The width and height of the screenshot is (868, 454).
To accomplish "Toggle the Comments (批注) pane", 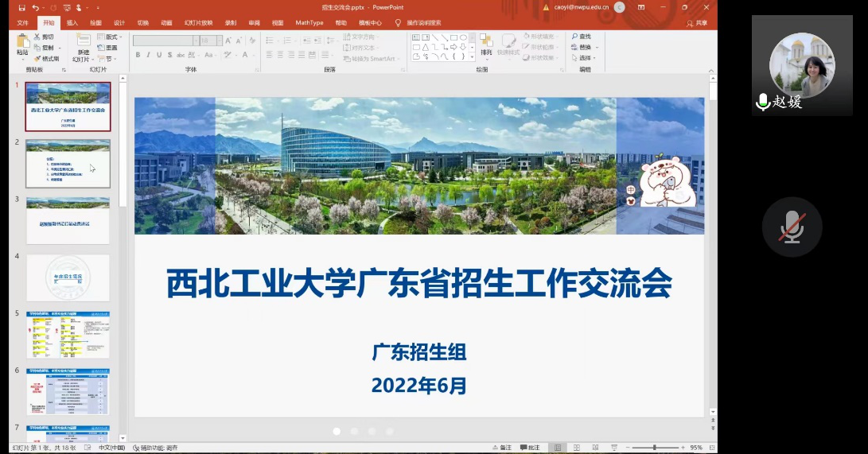I will (x=530, y=448).
